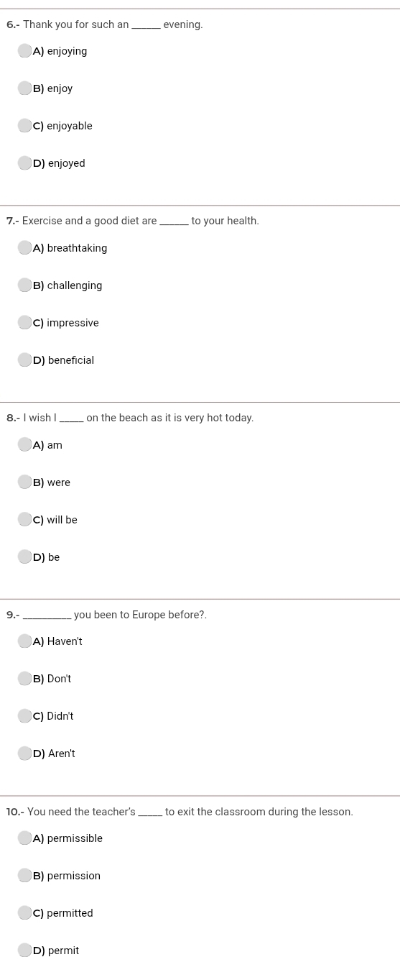
Task: Choose B) challenging radio button
Action: 25,285
